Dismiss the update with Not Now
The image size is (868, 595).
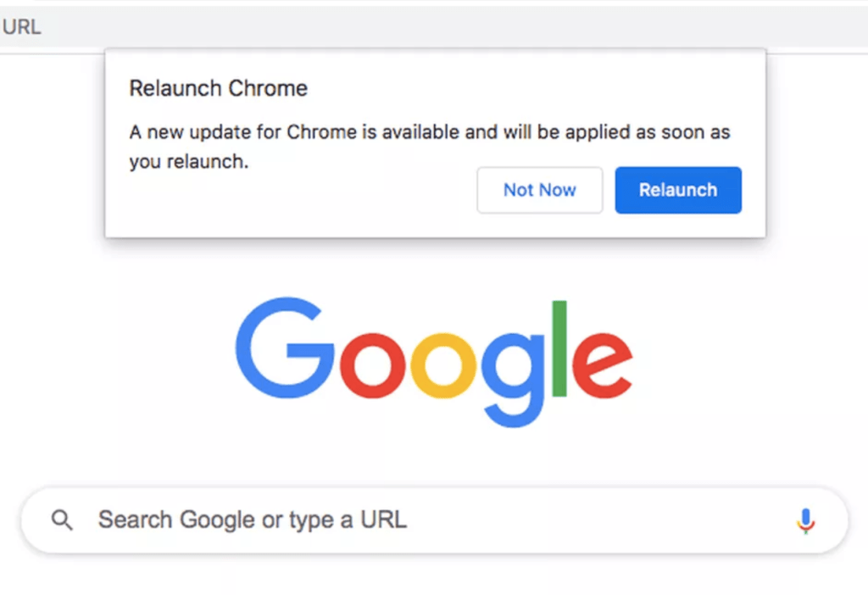[539, 190]
